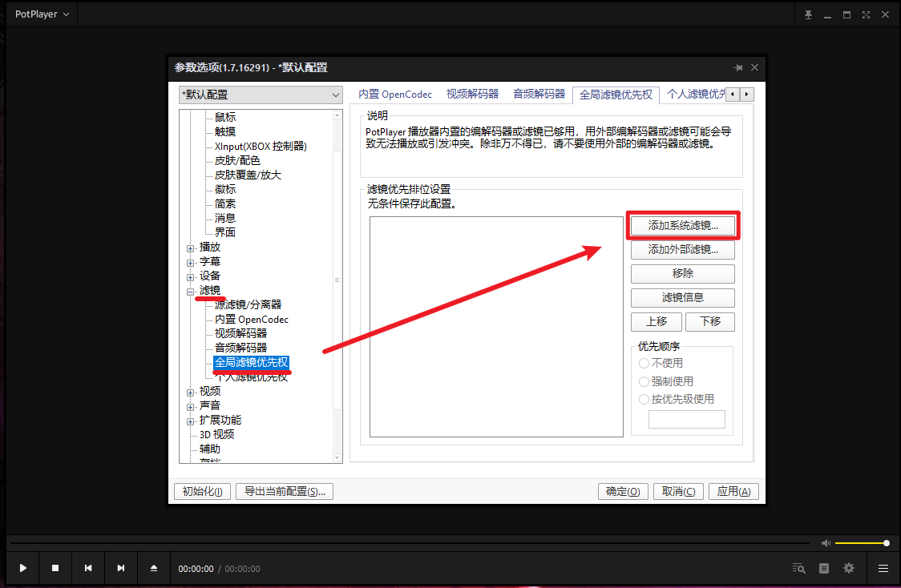
Task: Mute audio using the speaker icon
Action: (x=826, y=543)
